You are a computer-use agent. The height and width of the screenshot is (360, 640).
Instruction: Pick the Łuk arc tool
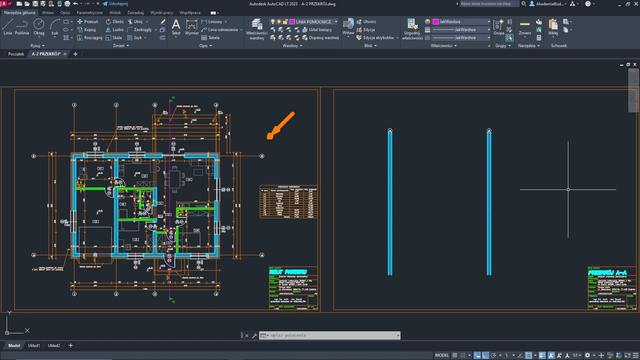[55, 27]
